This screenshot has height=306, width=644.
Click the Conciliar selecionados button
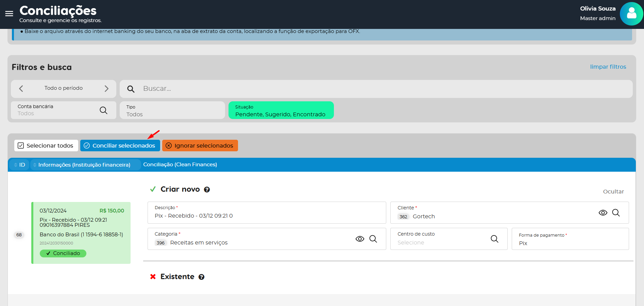tap(120, 146)
